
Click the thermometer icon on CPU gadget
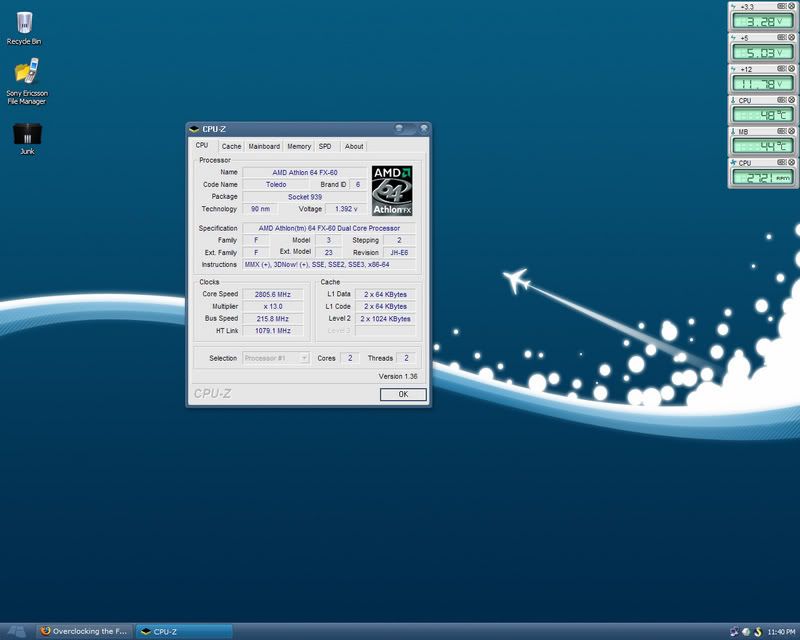(x=734, y=101)
